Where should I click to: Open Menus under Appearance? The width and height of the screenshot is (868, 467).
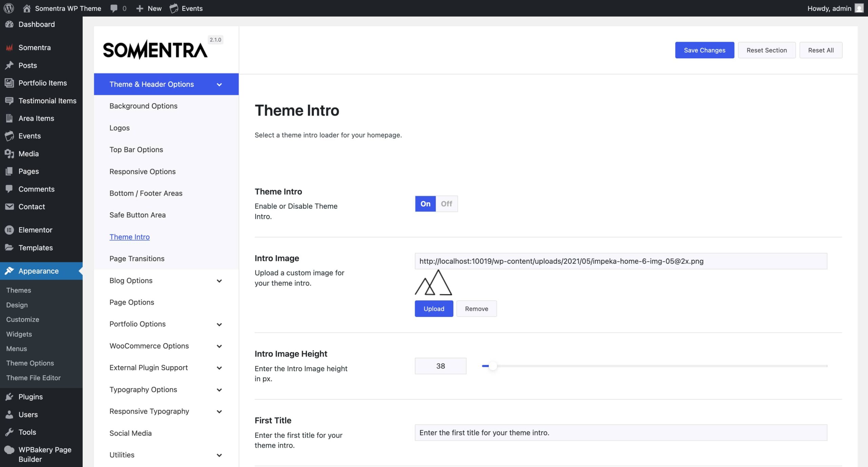point(17,349)
